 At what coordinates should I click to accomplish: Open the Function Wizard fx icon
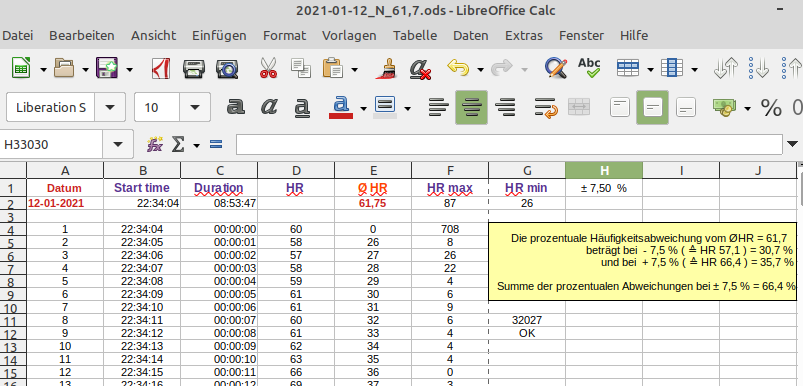tap(155, 145)
